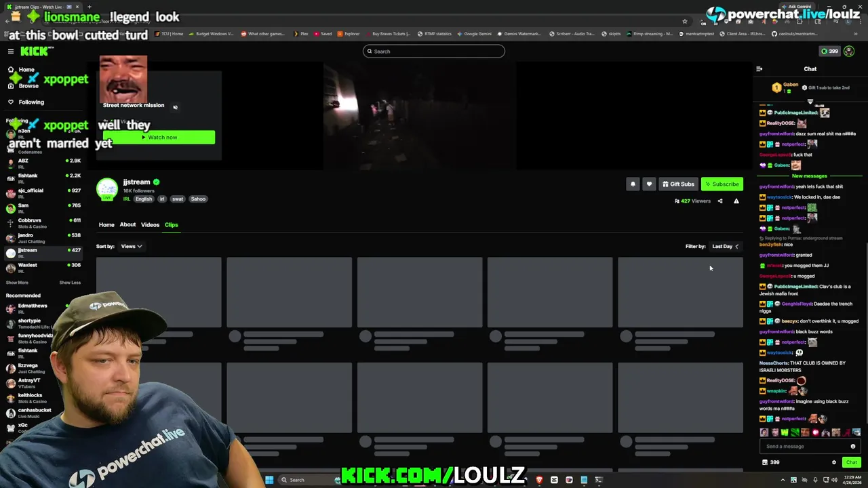The image size is (868, 488).
Task: Open ABZ channel in sidebar
Action: pyautogui.click(x=43, y=163)
